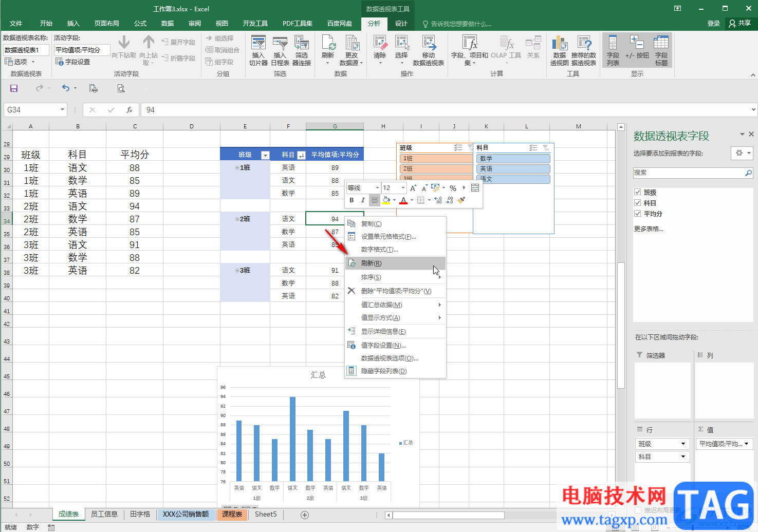
Task: Click Recommended PivotTables ribbon icon
Action: (x=584, y=50)
